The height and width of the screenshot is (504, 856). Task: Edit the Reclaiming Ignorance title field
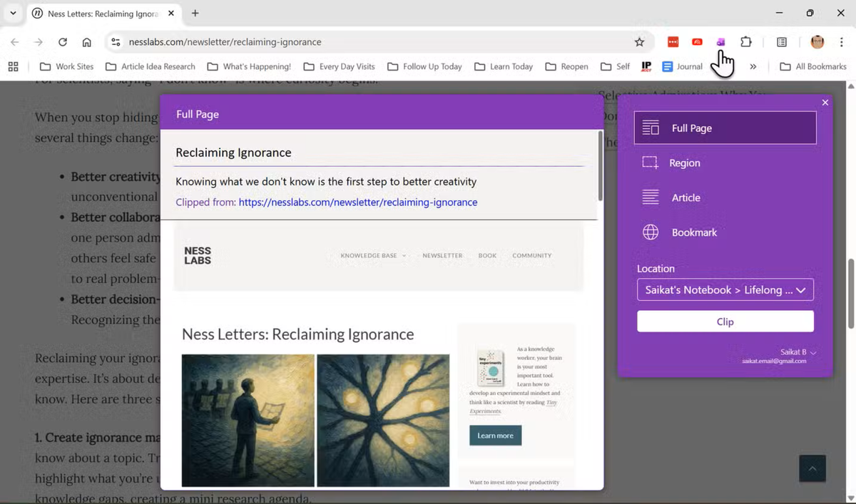pyautogui.click(x=379, y=153)
